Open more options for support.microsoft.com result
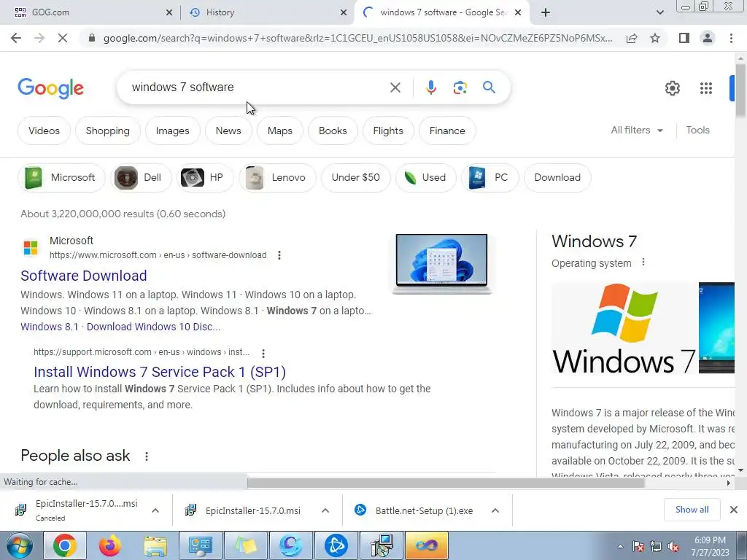Screen dimensions: 747x560 (263, 353)
